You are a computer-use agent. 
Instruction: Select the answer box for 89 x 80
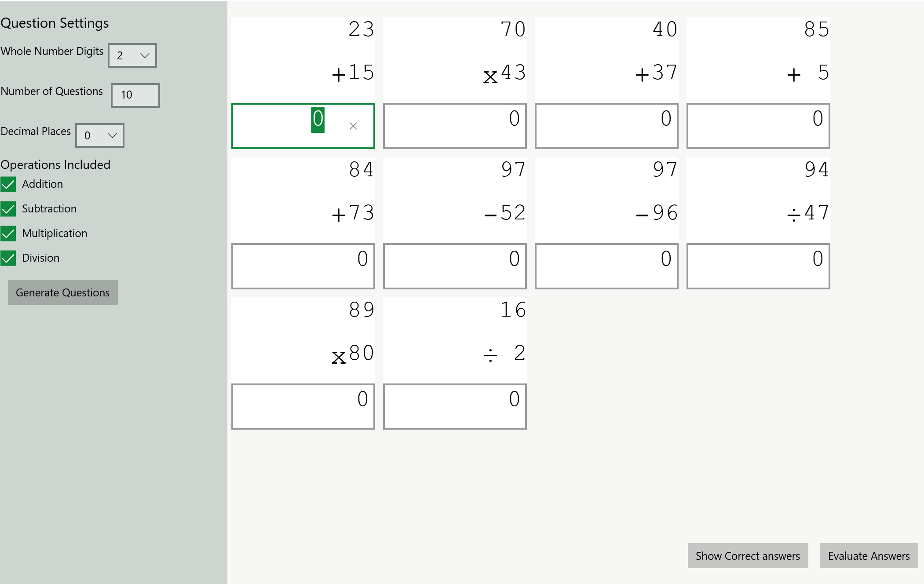click(x=303, y=407)
